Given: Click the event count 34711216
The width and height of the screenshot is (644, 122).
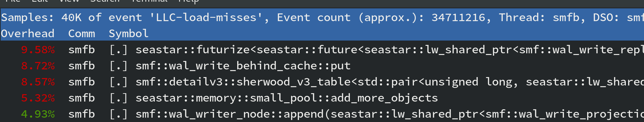Looking at the screenshot, I should click(x=458, y=17).
